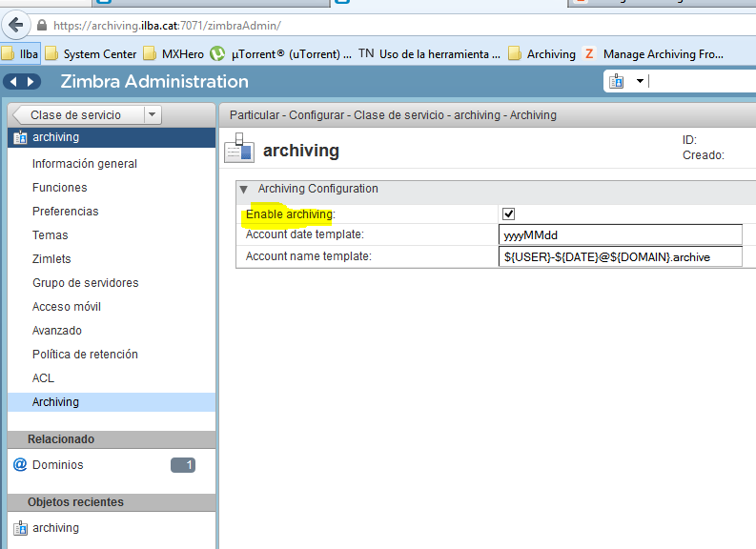Go to next page with Zimbra right arrow
The image size is (756, 549).
tap(31, 81)
